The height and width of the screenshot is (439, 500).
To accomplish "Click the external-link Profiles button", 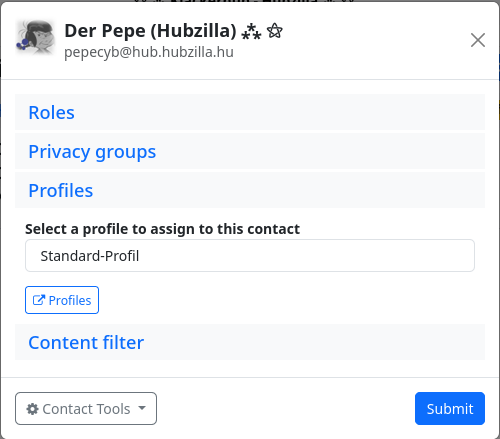I will [x=62, y=300].
